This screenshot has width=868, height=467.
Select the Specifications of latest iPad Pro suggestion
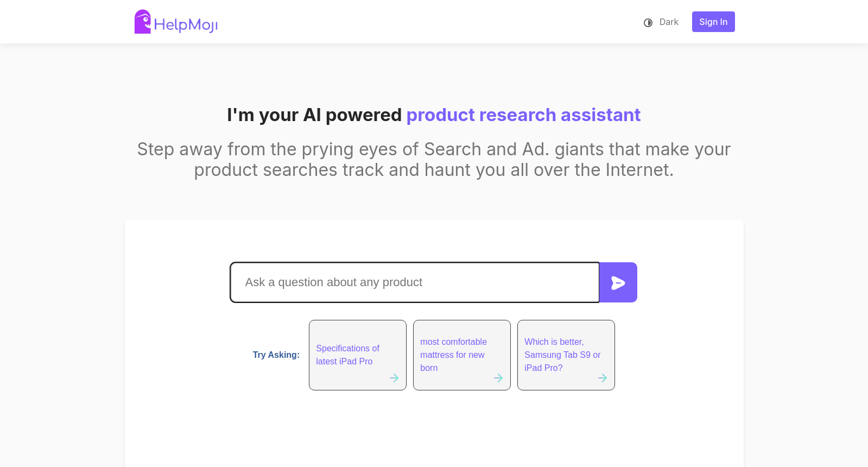pyautogui.click(x=358, y=355)
